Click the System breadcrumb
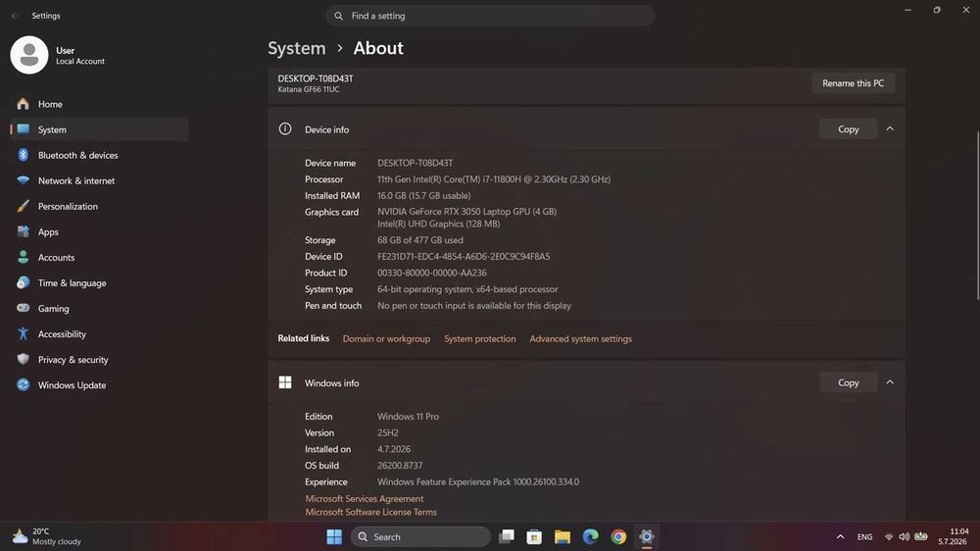The image size is (980, 551). (297, 48)
